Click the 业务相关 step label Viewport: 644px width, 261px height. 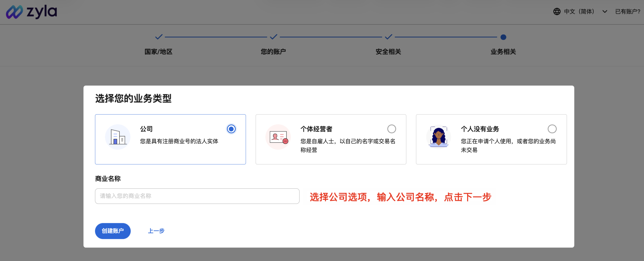503,52
